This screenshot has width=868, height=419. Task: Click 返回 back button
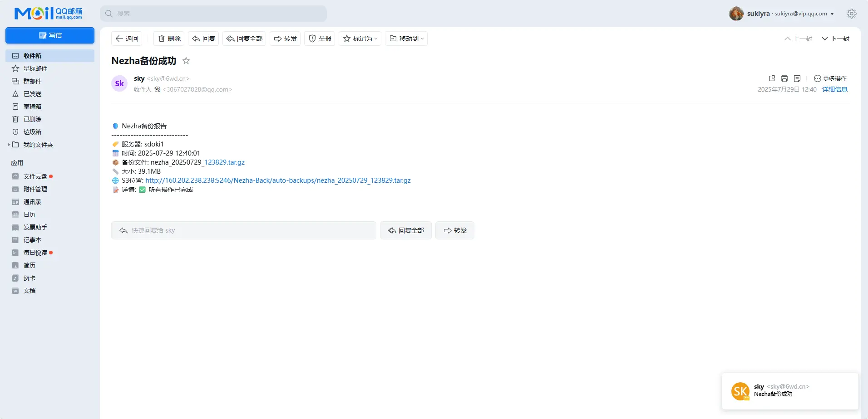pyautogui.click(x=127, y=39)
